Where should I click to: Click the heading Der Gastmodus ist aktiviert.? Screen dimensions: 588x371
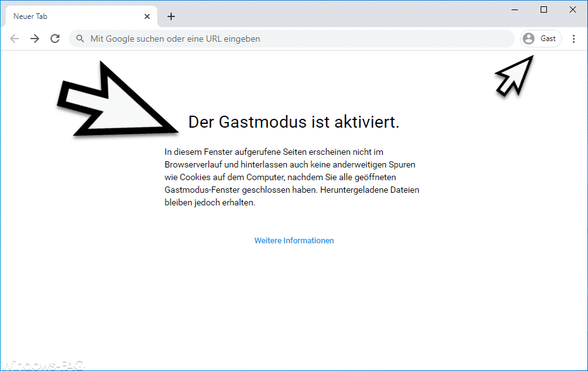pos(294,122)
